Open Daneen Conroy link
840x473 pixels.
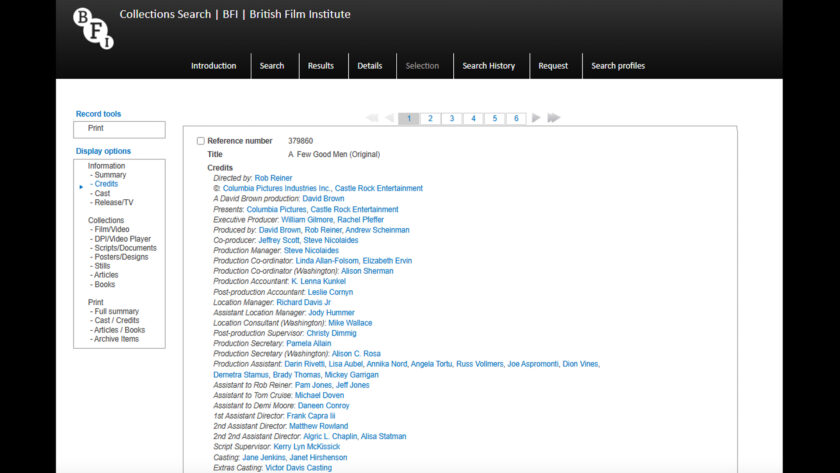[x=323, y=406]
